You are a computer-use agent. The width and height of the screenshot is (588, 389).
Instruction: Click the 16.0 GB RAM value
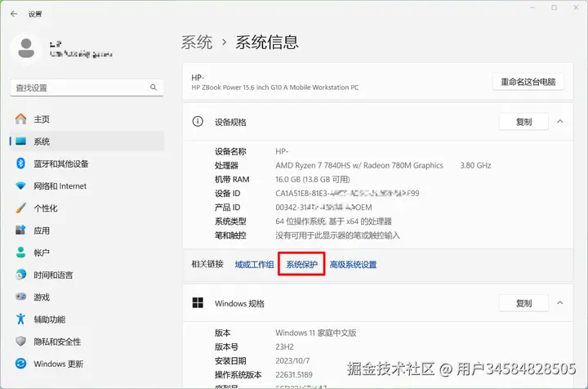[x=313, y=179]
